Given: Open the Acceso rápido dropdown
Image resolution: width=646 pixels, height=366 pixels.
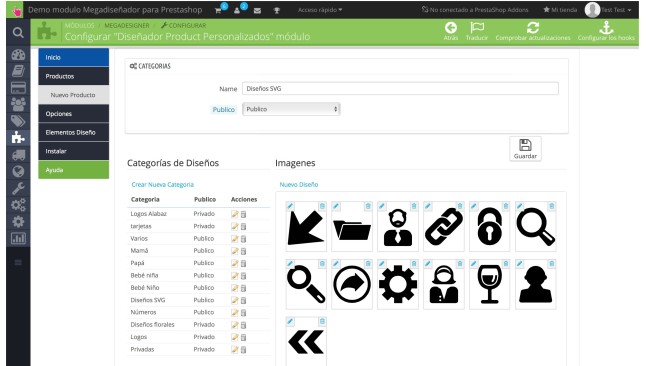Looking at the screenshot, I should (320, 10).
